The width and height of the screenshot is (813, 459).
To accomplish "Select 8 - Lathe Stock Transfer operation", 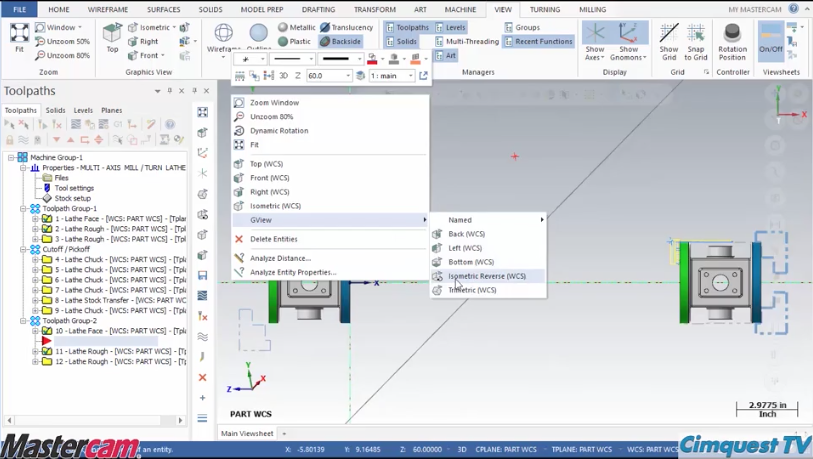I will [120, 300].
